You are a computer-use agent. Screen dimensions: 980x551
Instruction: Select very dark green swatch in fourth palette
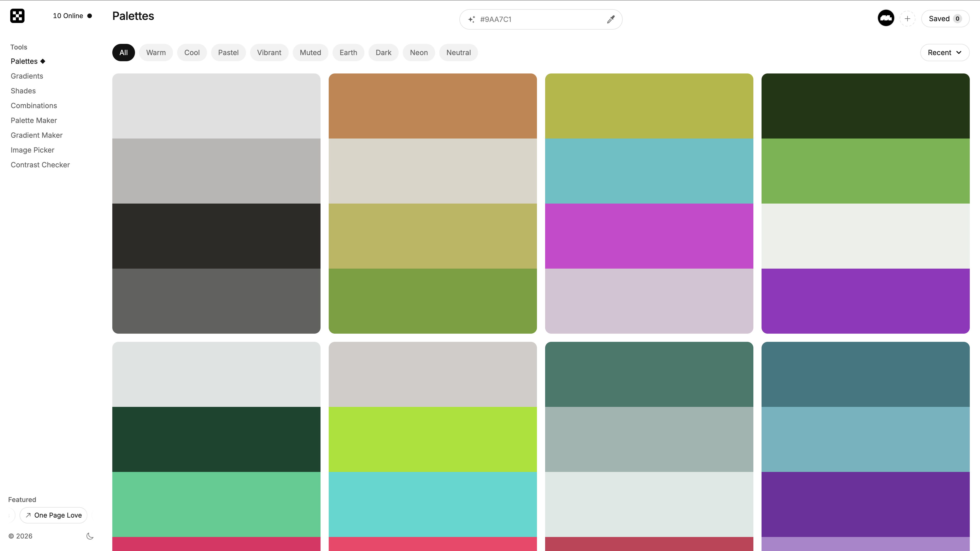(x=865, y=106)
